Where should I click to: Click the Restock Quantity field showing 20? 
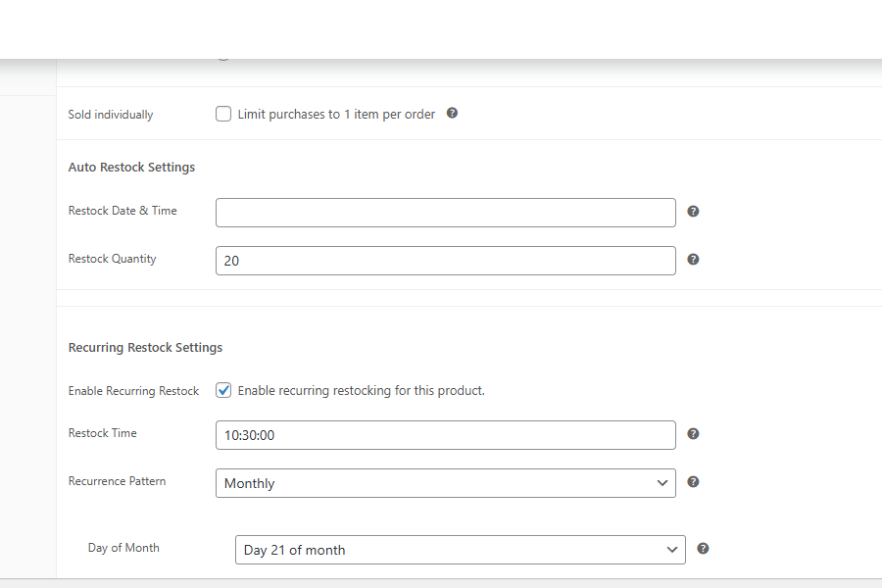[x=445, y=261]
